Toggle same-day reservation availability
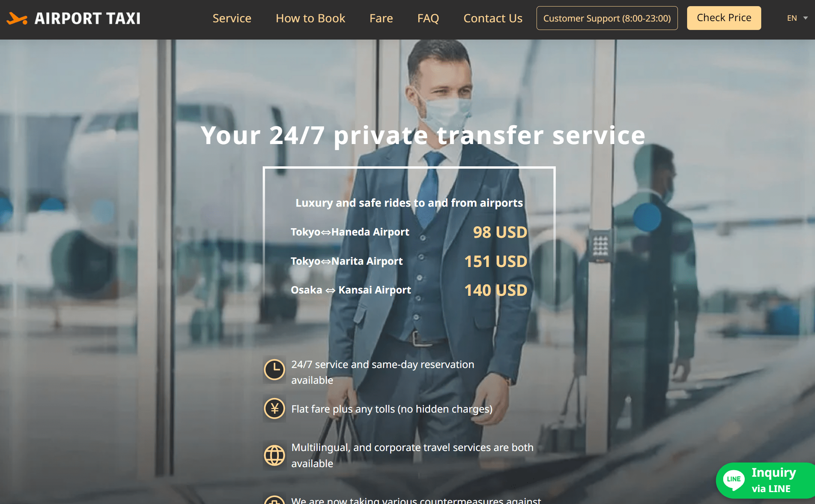 point(274,370)
